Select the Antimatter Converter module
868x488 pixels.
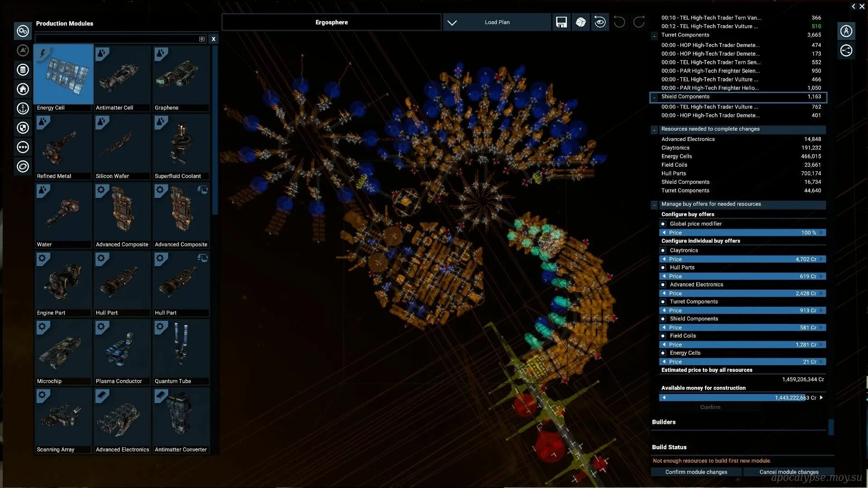click(181, 420)
